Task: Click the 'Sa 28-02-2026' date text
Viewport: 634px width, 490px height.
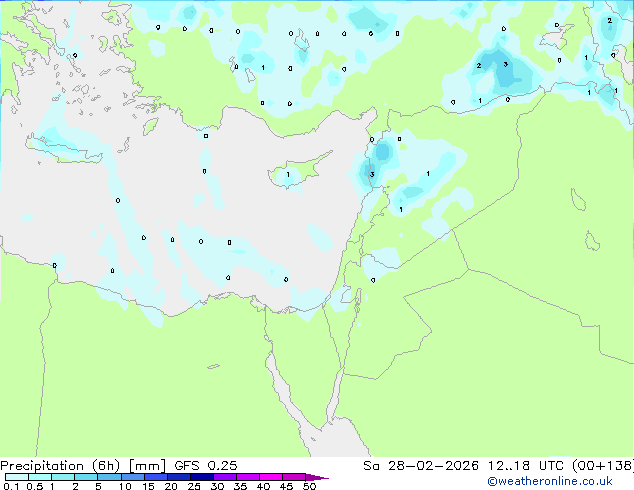Action: coord(421,466)
